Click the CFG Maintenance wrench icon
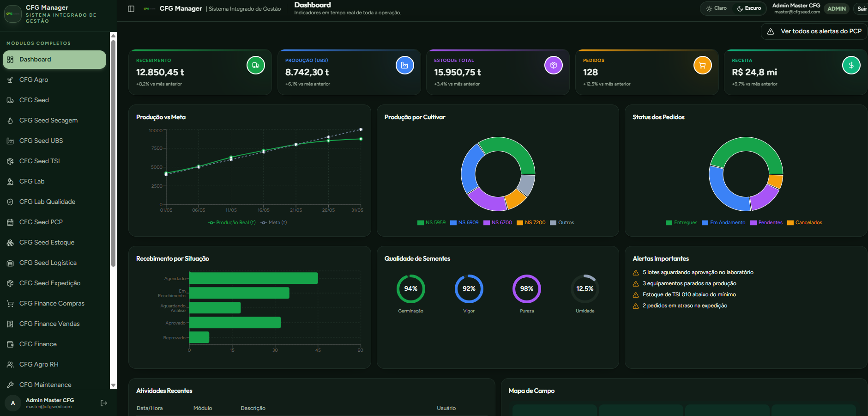 click(x=10, y=385)
